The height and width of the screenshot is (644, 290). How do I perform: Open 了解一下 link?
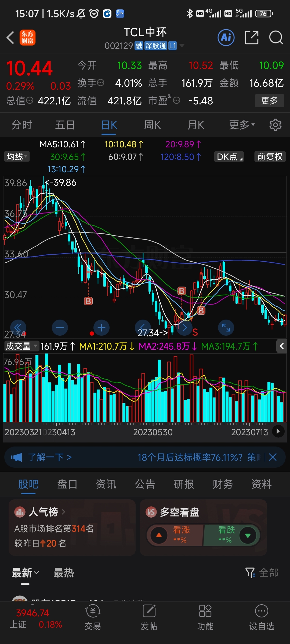point(50,457)
